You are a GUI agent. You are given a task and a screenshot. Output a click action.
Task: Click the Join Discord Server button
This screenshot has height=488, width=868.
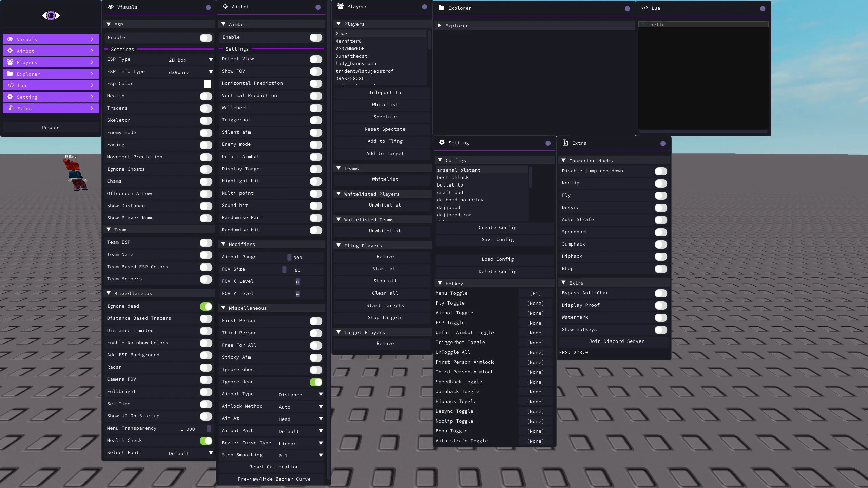[x=616, y=341]
